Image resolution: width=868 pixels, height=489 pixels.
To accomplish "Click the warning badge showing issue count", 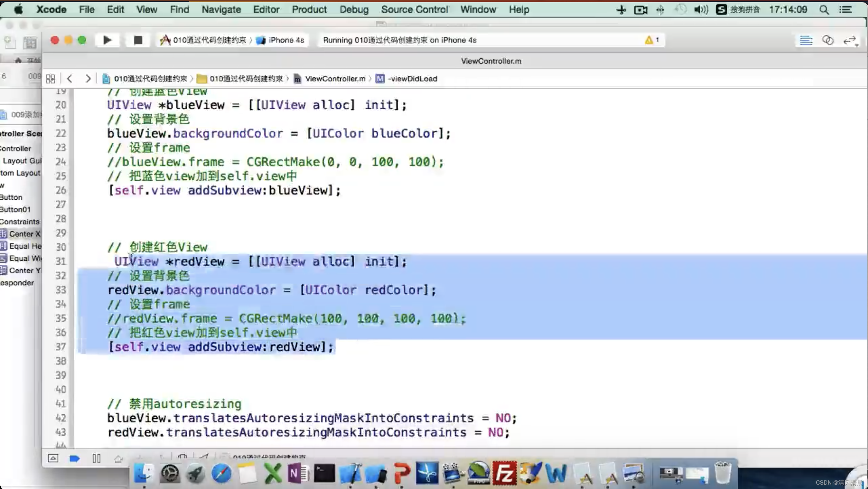I will [652, 40].
